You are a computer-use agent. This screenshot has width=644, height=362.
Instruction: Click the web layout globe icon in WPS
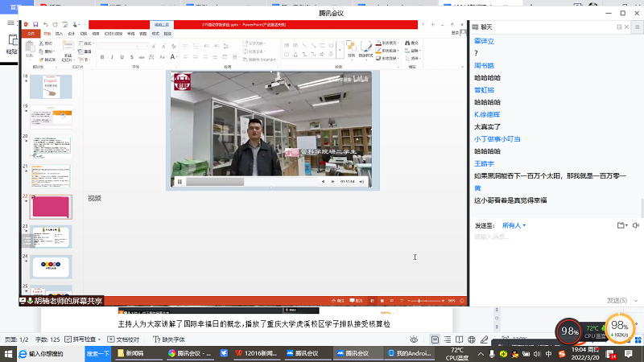tap(472, 339)
